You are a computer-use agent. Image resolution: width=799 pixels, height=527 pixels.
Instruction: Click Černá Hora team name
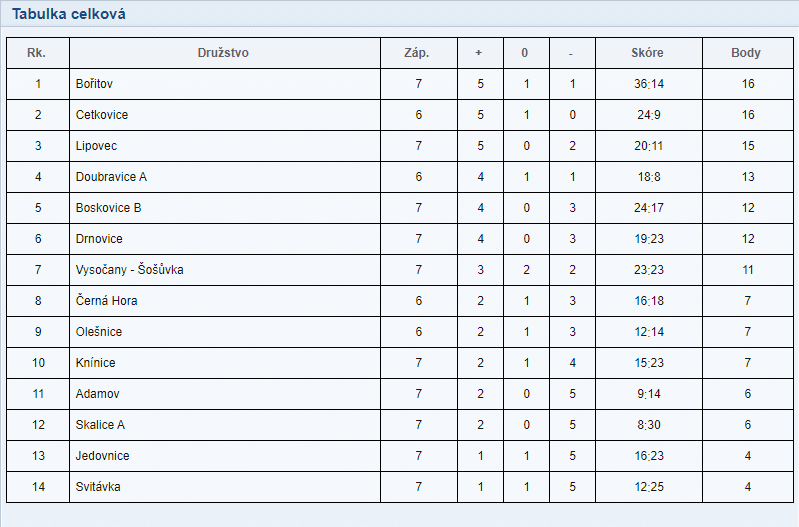(106, 301)
